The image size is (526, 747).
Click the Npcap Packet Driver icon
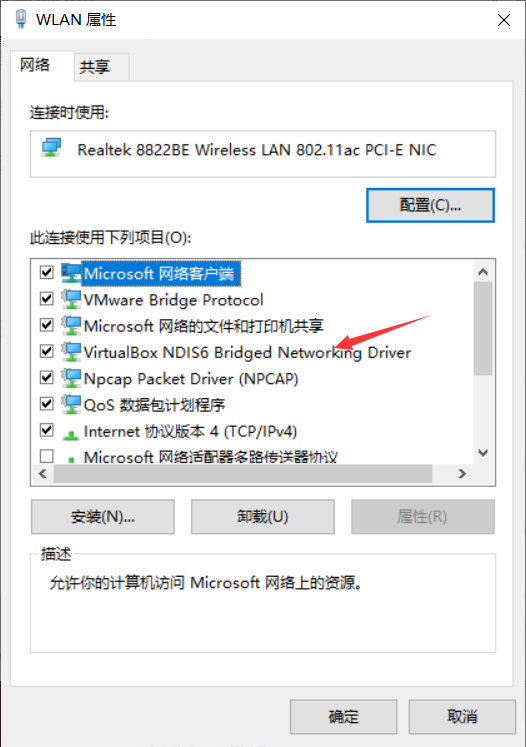click(x=71, y=378)
